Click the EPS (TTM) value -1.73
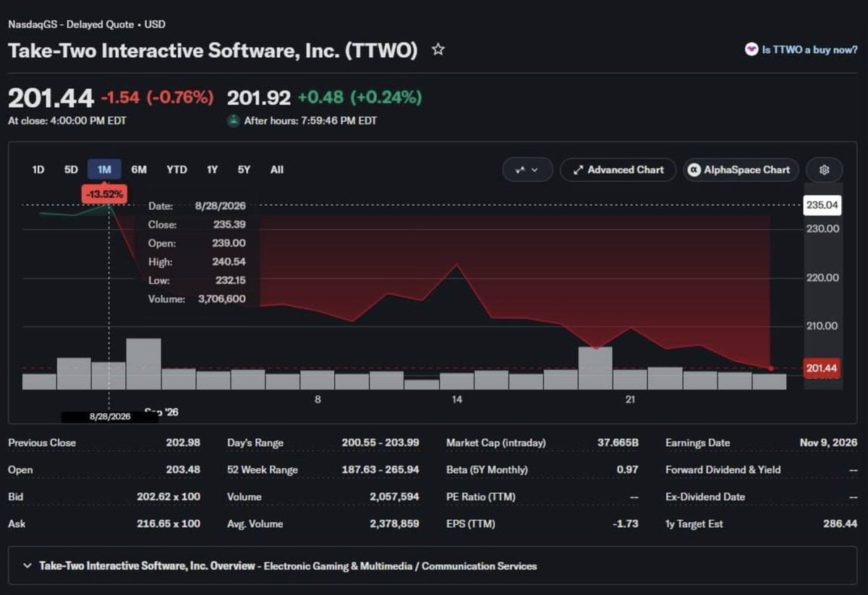868x595 pixels. 626,523
